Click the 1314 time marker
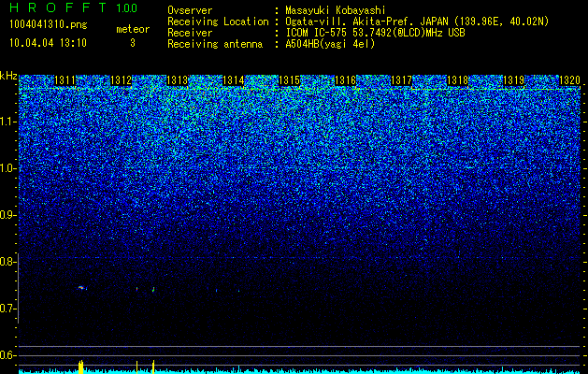Image resolution: width=588 pixels, height=374 pixels. pos(233,80)
